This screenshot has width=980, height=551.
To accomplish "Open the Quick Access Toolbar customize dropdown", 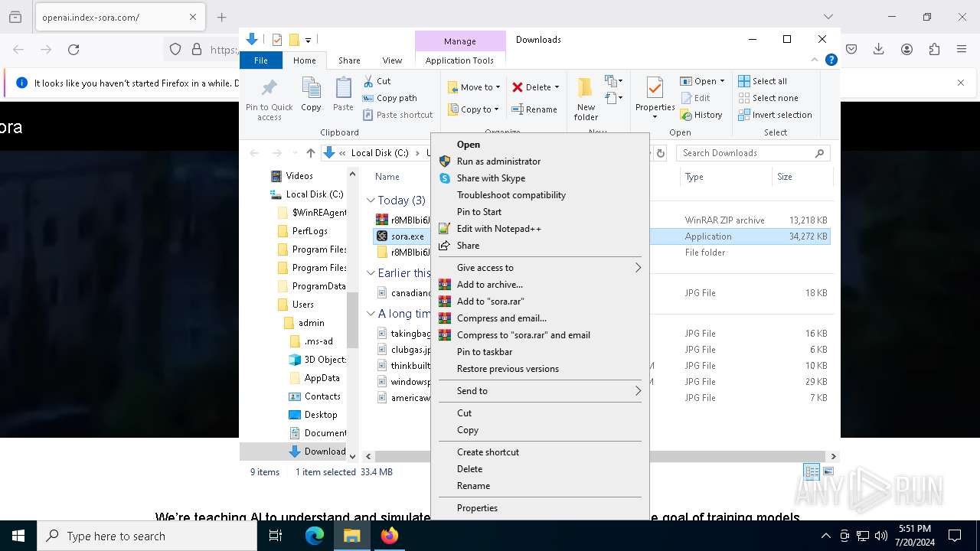I will (308, 40).
